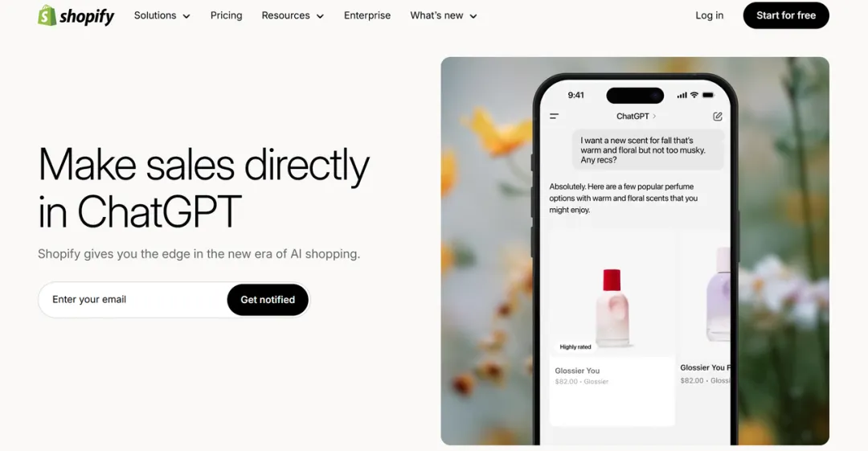Select the red-capped Glossier perfume bottle image

pos(612,307)
